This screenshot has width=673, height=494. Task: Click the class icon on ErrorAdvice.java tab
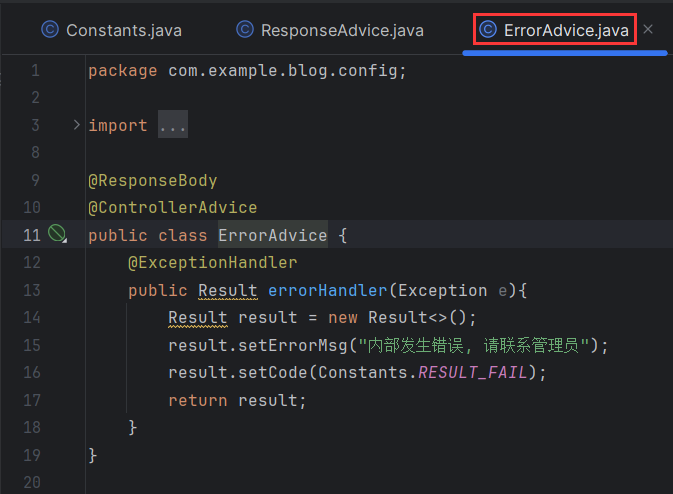click(488, 30)
